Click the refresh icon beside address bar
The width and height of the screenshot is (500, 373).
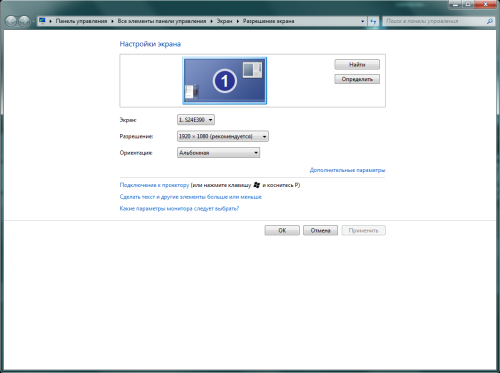point(373,21)
